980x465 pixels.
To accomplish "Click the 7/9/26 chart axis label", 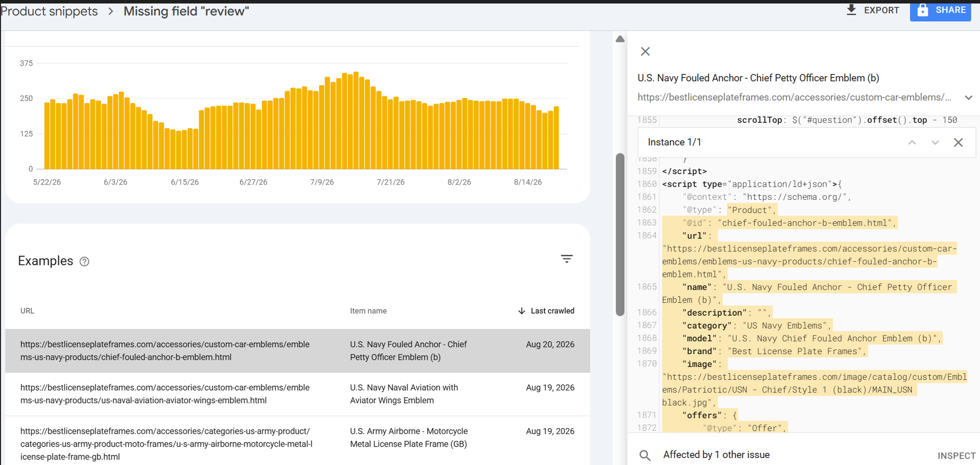I will [322, 182].
